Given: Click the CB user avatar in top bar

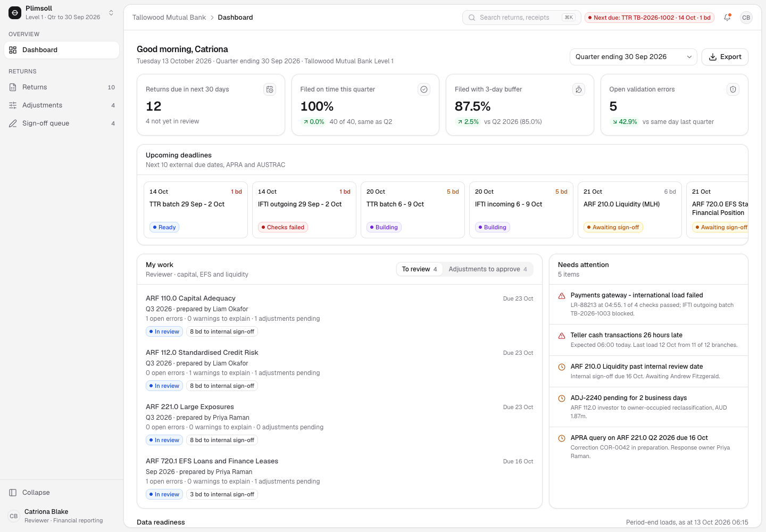Looking at the screenshot, I should point(746,18).
